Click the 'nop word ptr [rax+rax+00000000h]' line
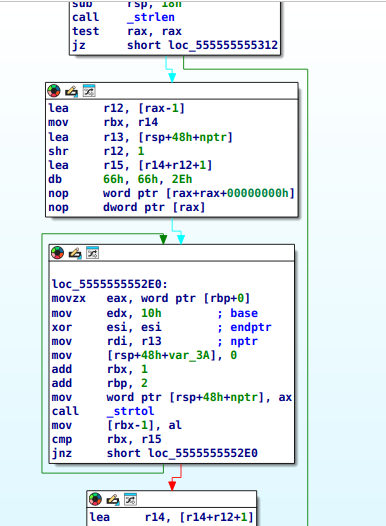The height and width of the screenshot is (526, 386). tap(171, 193)
